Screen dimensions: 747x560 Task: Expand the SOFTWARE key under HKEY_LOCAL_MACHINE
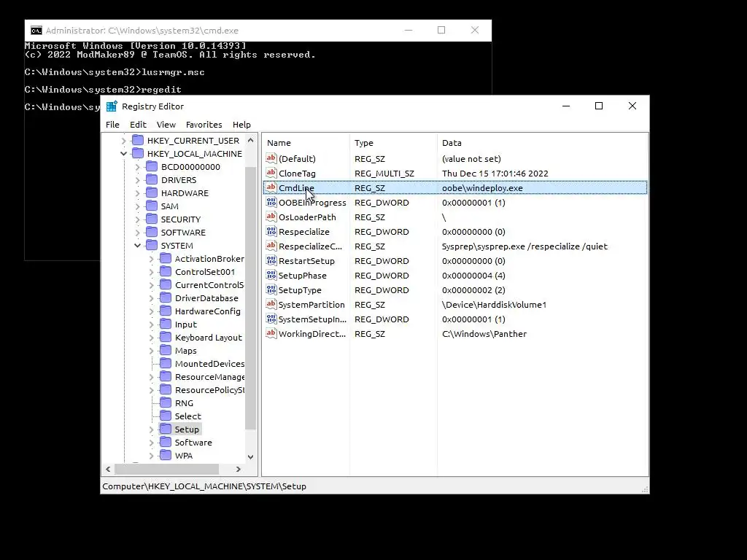point(138,233)
